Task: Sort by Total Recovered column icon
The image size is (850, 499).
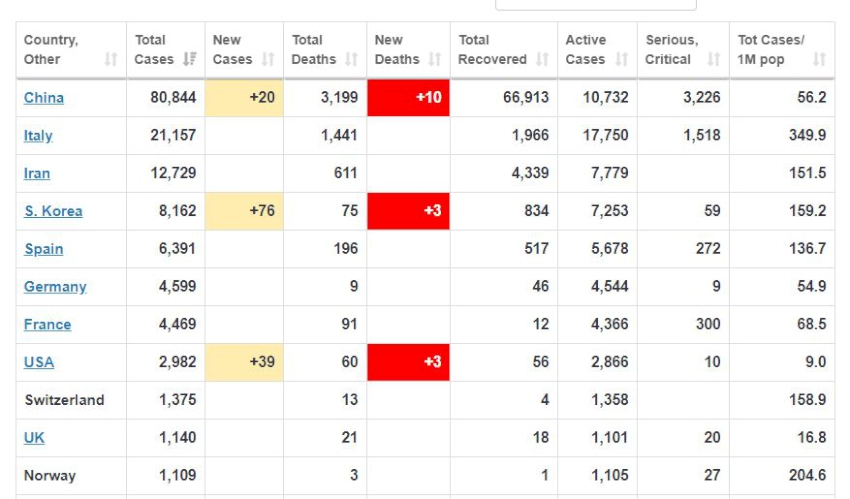Action: (541, 60)
